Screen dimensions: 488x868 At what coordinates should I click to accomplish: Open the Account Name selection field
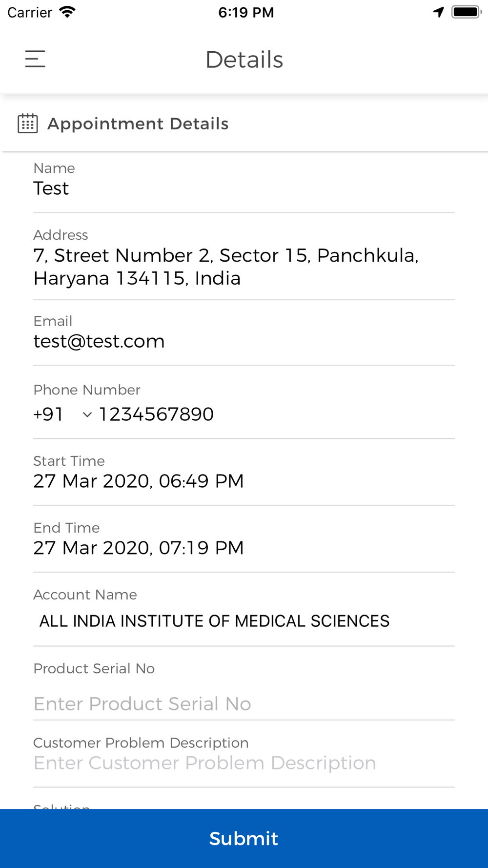pyautogui.click(x=244, y=621)
